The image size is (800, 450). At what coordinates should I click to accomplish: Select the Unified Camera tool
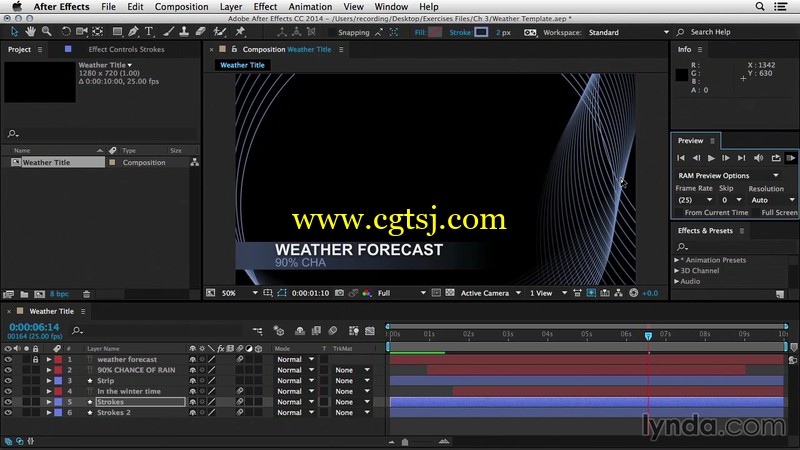point(82,32)
